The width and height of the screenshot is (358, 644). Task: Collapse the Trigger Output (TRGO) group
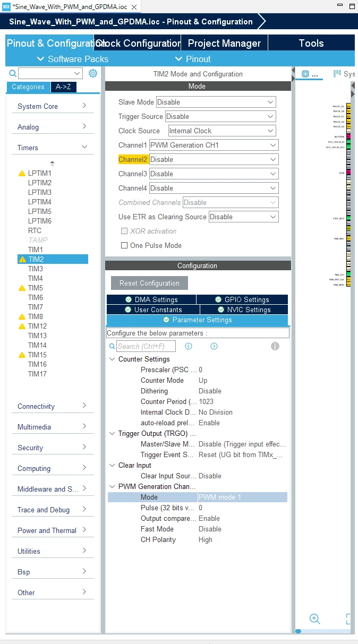(x=112, y=433)
